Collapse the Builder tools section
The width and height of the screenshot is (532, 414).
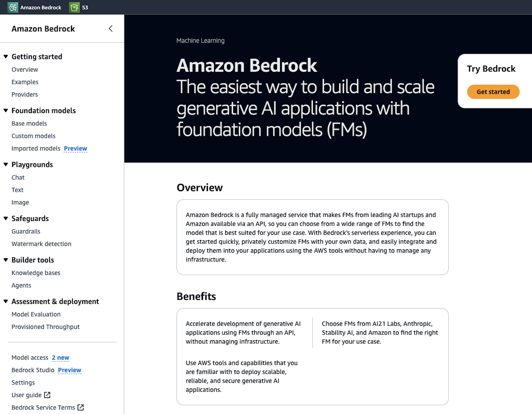(6, 260)
